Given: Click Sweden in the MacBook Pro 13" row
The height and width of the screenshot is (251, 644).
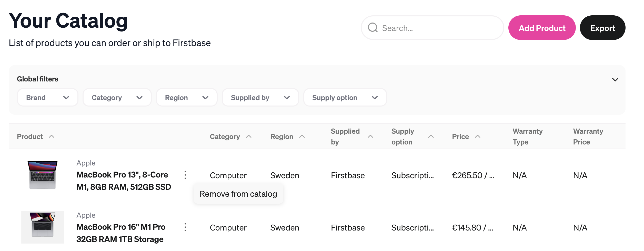Looking at the screenshot, I should 285,175.
